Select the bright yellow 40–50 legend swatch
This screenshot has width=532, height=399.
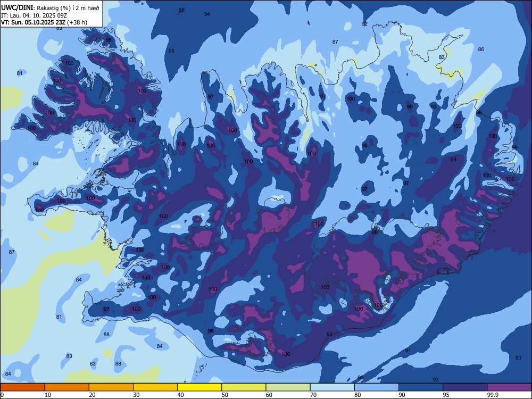(199, 387)
